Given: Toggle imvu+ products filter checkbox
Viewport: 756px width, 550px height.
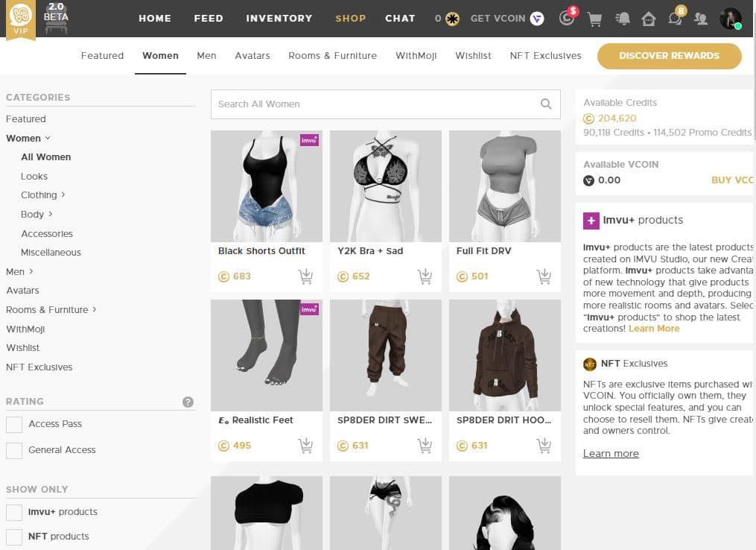Looking at the screenshot, I should click(14, 513).
